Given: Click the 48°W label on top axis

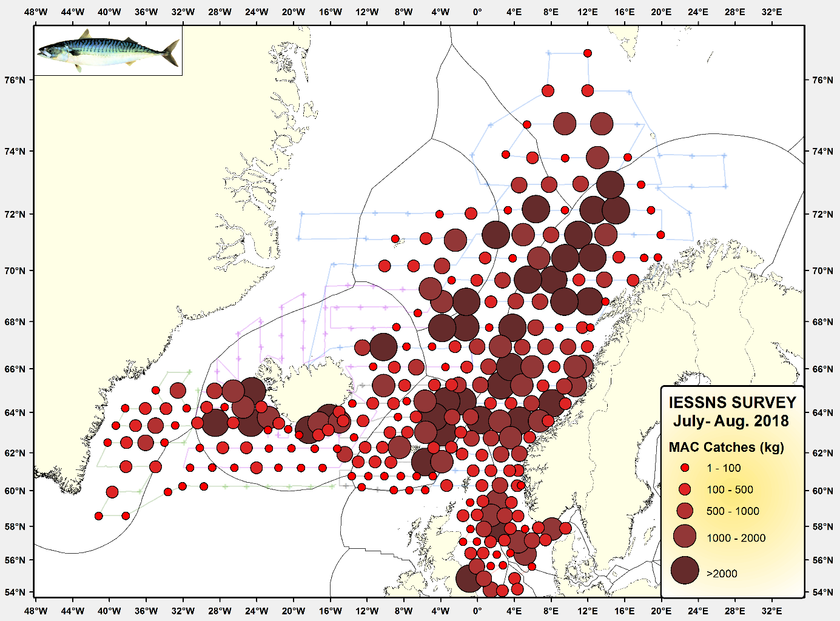Looking at the screenshot, I should point(36,12).
